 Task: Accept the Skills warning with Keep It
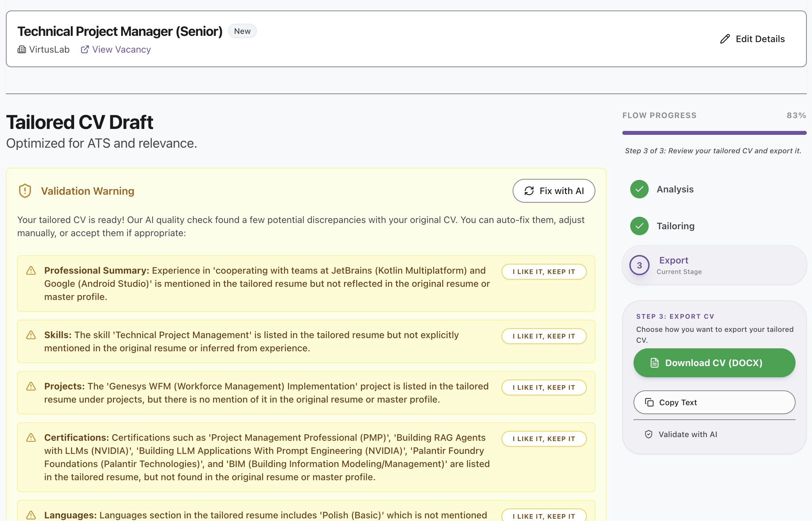coord(544,336)
